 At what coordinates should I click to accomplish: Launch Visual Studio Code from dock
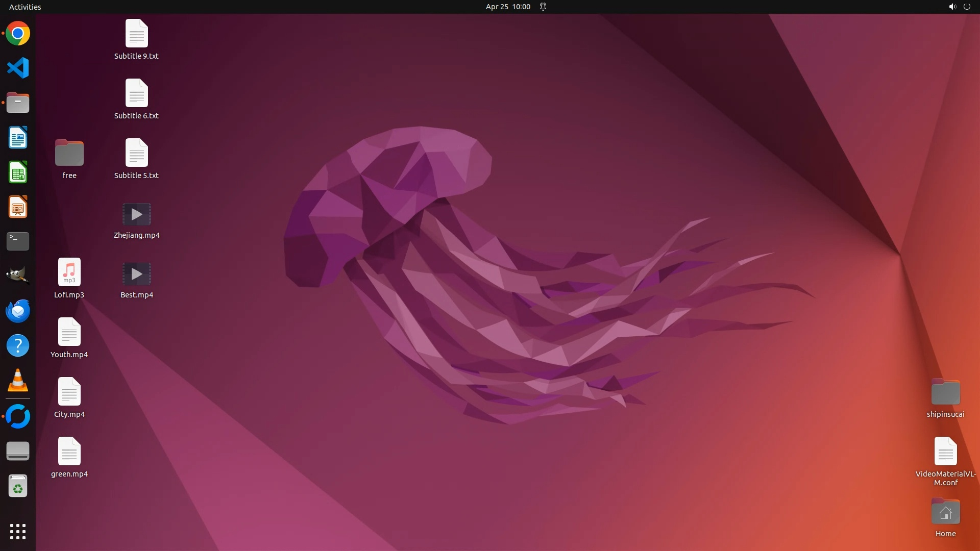pyautogui.click(x=18, y=68)
